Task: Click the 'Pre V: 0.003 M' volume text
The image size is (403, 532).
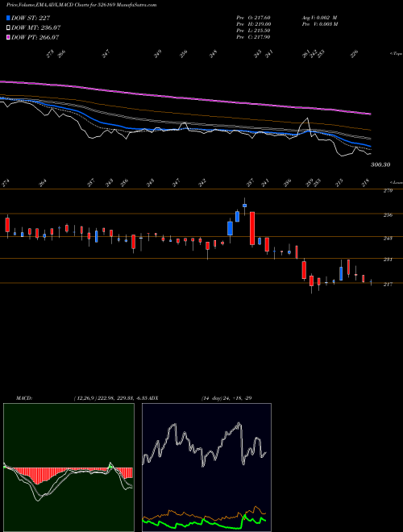Action: (x=319, y=24)
